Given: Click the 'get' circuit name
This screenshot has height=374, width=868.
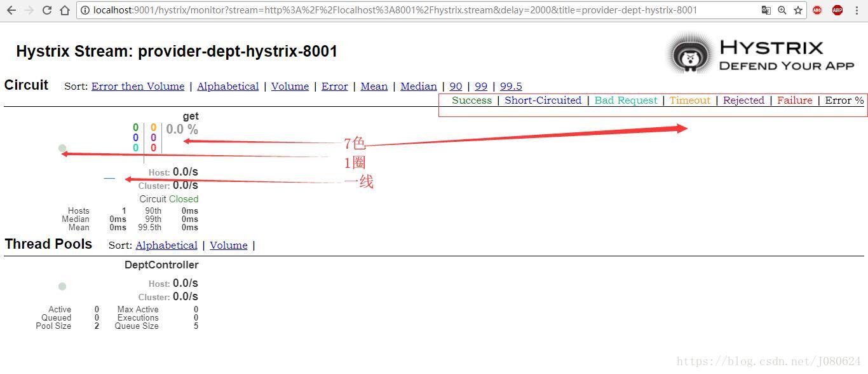Looking at the screenshot, I should tap(191, 116).
